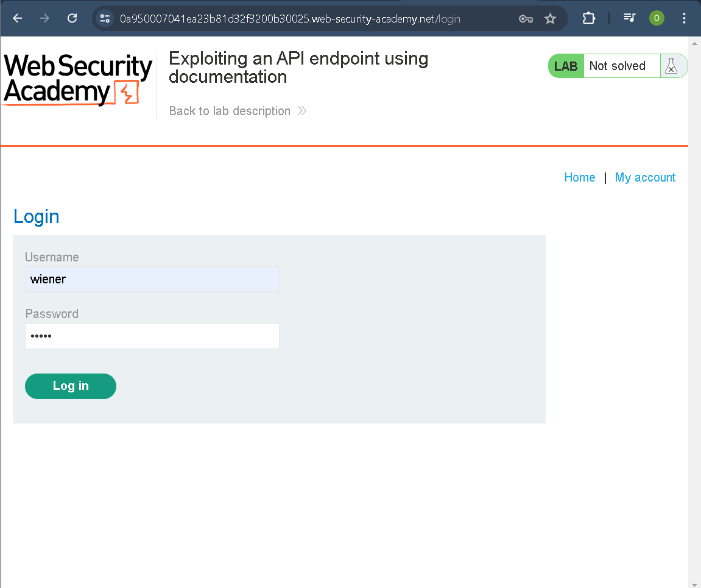Open the Chrome three-dot menu
The image size is (701, 588).
coord(684,18)
